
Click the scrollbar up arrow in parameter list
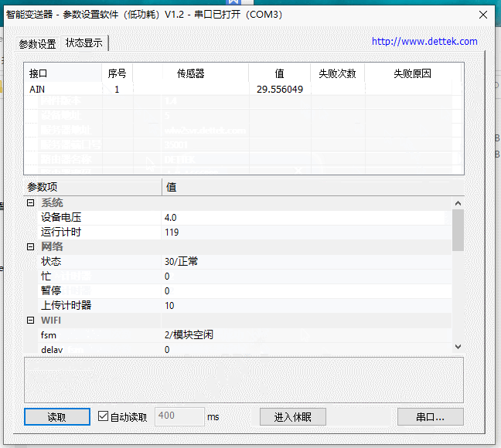point(458,203)
